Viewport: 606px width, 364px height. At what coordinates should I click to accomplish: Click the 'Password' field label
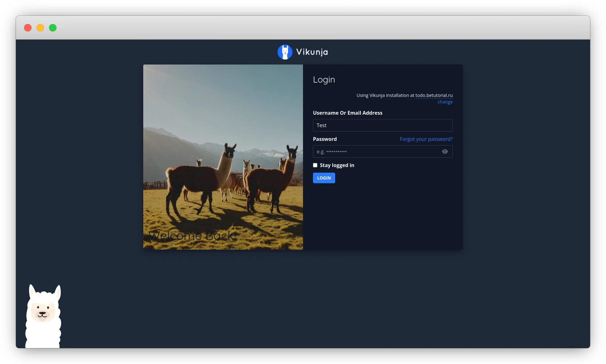(325, 139)
